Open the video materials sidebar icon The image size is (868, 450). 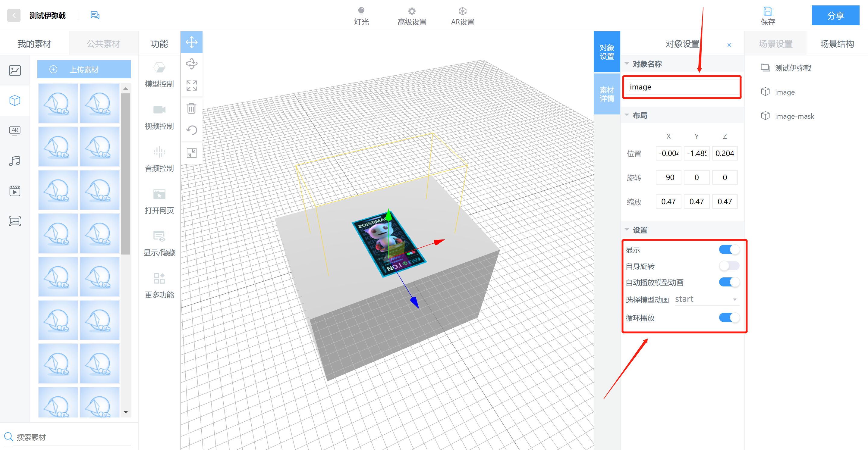click(15, 191)
